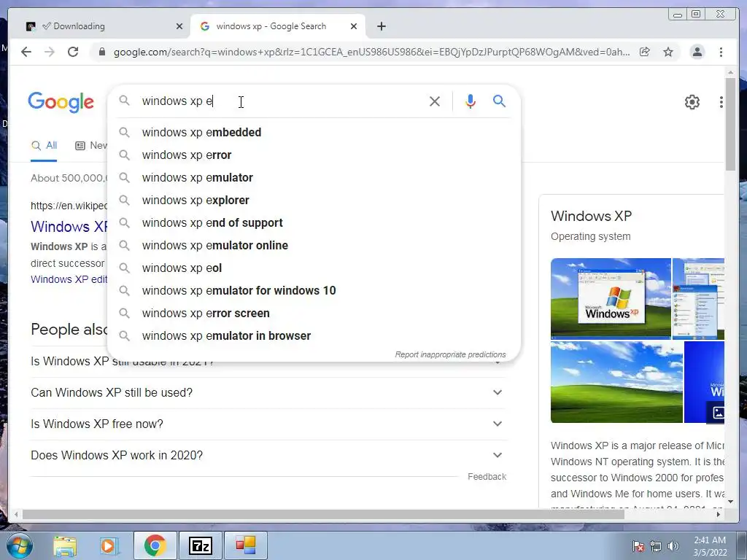Open more images icon on Windows XP panel

(718, 413)
